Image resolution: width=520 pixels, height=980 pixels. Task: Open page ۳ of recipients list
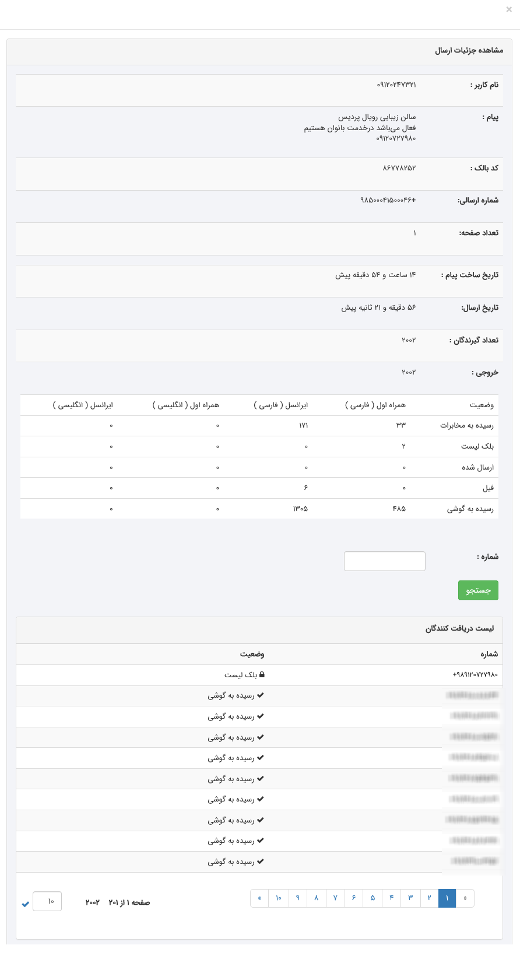(410, 898)
